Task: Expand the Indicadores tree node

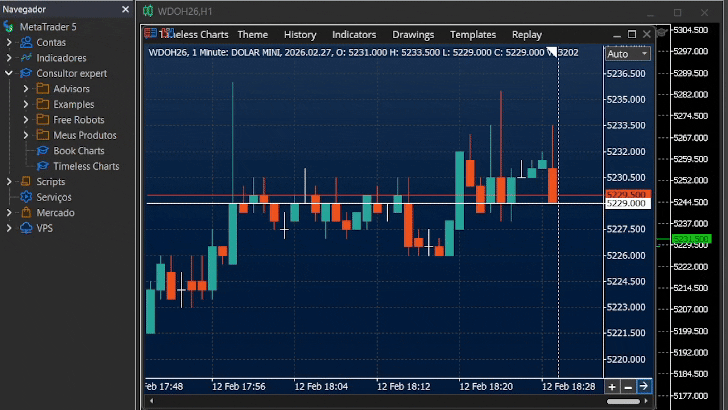Action: 9,58
